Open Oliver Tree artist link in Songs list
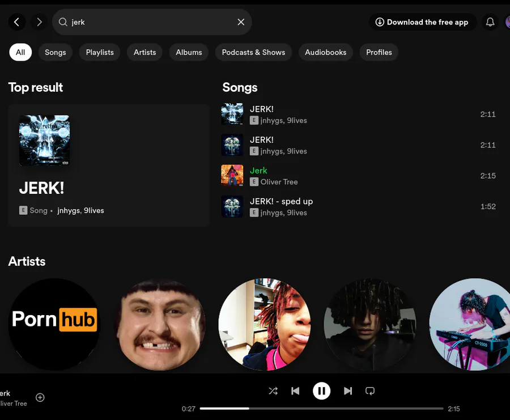Viewport: 510px width, 420px height. [x=279, y=182]
